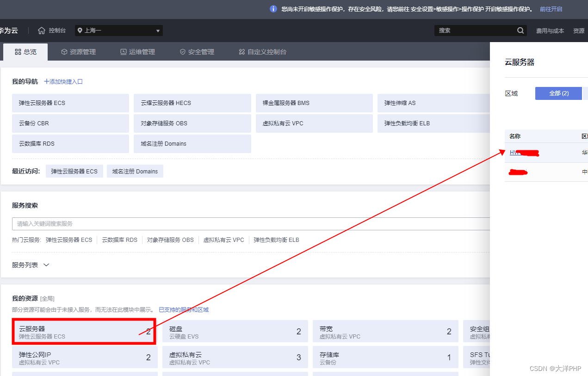Click hot service 弹性负载均衡 ELB
The width and height of the screenshot is (588, 376).
pos(276,240)
